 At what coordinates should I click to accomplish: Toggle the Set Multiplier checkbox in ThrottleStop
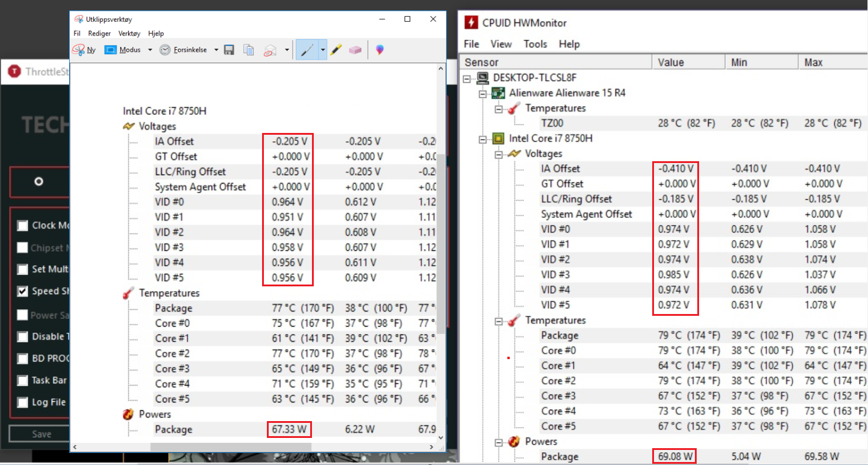click(x=23, y=269)
